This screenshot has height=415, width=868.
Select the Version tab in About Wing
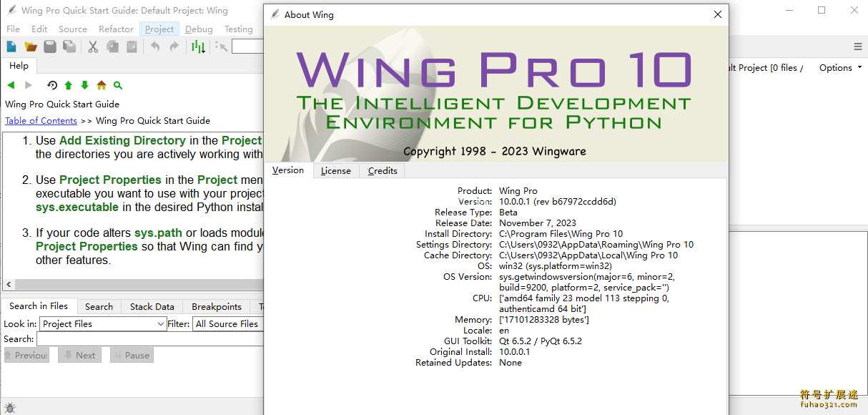pos(288,170)
